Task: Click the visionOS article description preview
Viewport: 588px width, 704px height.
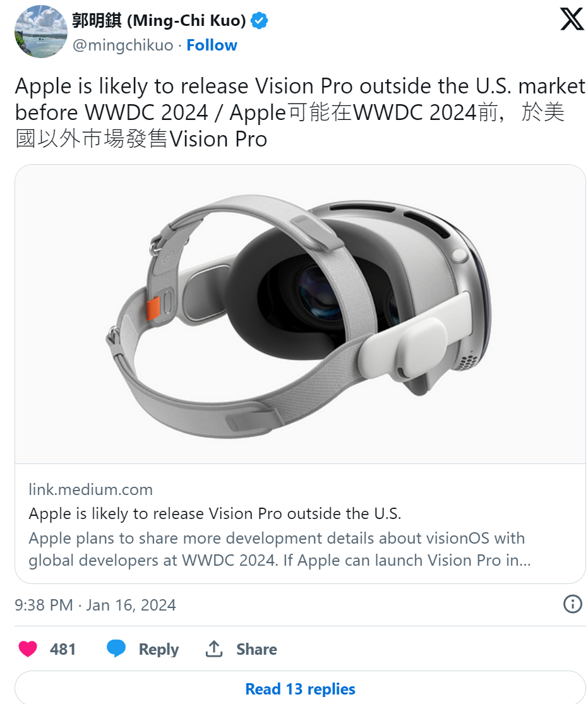Action: [278, 549]
